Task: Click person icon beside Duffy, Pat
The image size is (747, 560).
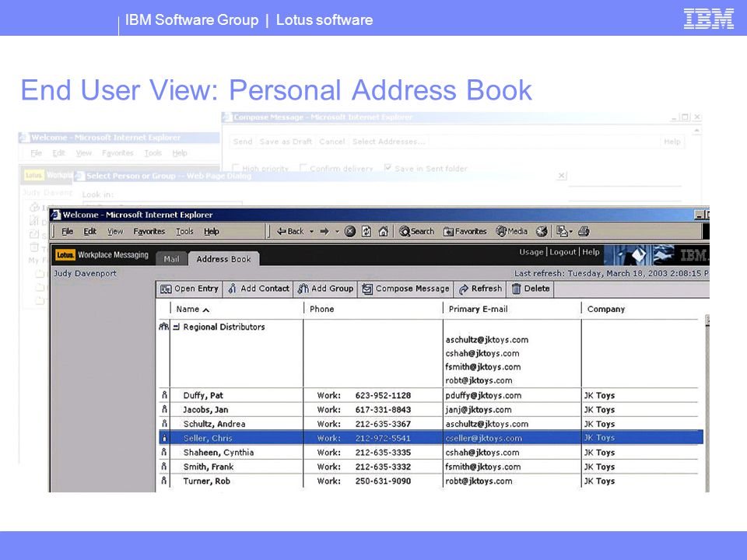Action: [x=164, y=395]
